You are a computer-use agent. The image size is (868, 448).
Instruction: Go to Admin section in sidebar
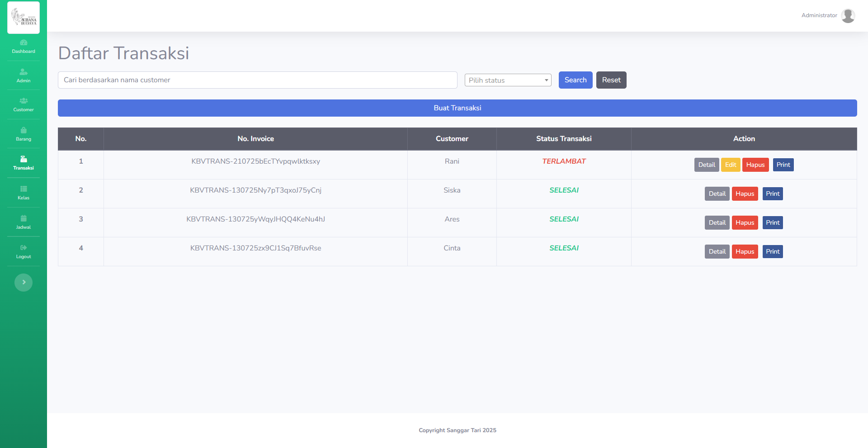(24, 72)
